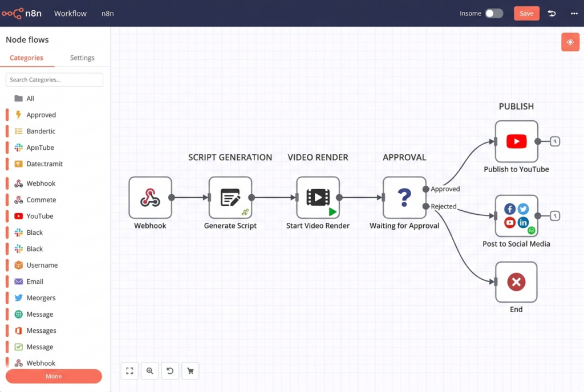Viewport: 584px width, 392px height.
Task: Click output badge next to Post to Social Media
Action: click(x=555, y=216)
